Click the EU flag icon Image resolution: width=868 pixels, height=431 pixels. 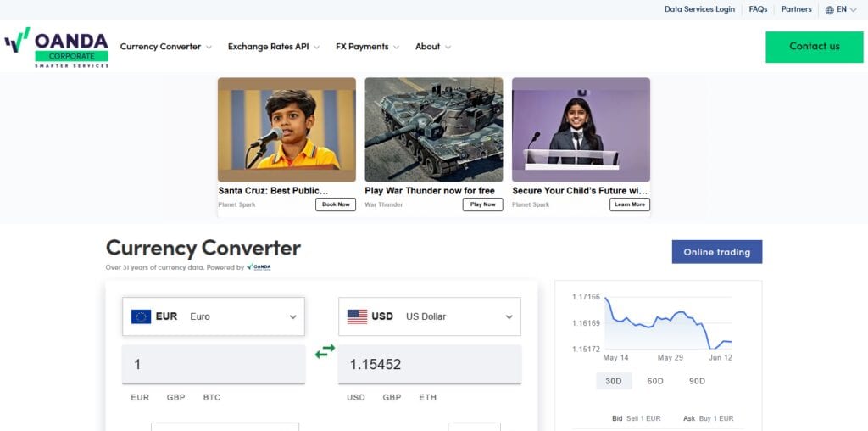click(142, 316)
